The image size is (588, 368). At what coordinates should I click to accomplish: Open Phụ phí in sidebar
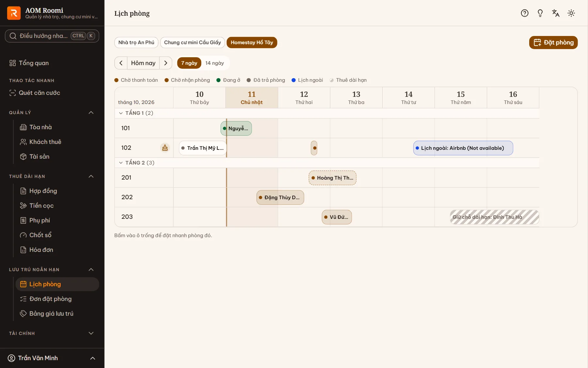coord(57,220)
